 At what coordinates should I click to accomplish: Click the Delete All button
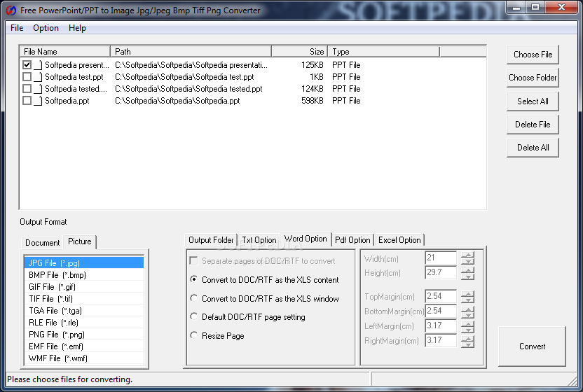(533, 148)
